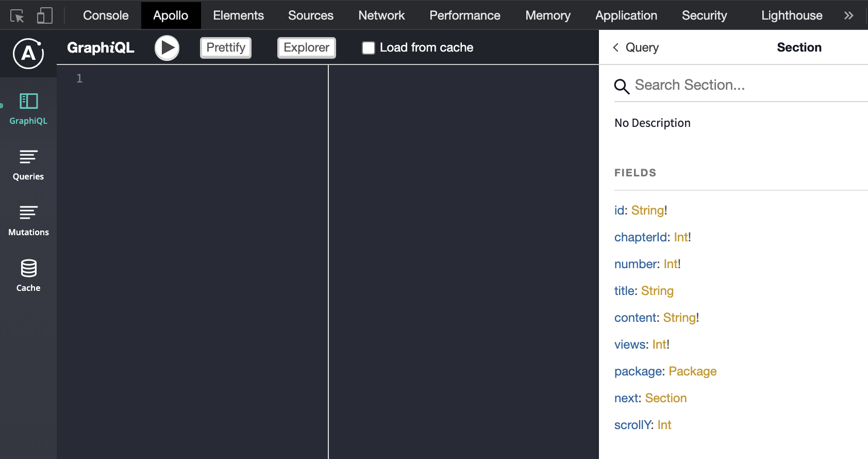Open the String type of the id field

click(648, 210)
